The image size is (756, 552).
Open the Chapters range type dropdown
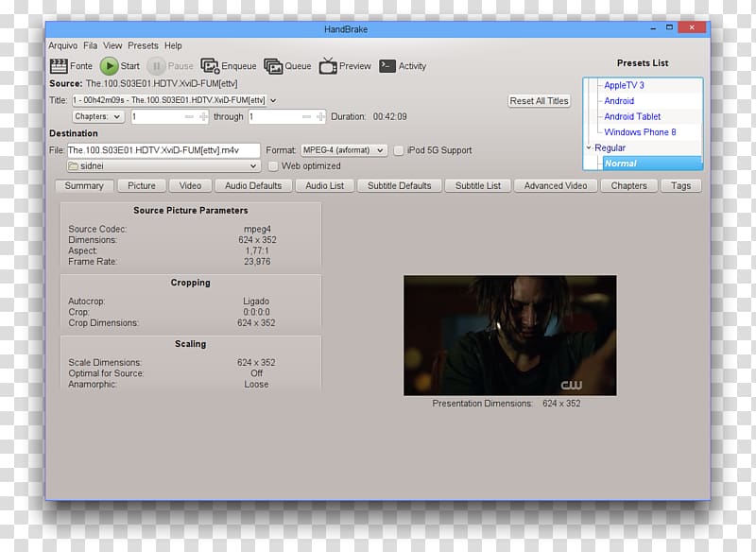tap(98, 116)
